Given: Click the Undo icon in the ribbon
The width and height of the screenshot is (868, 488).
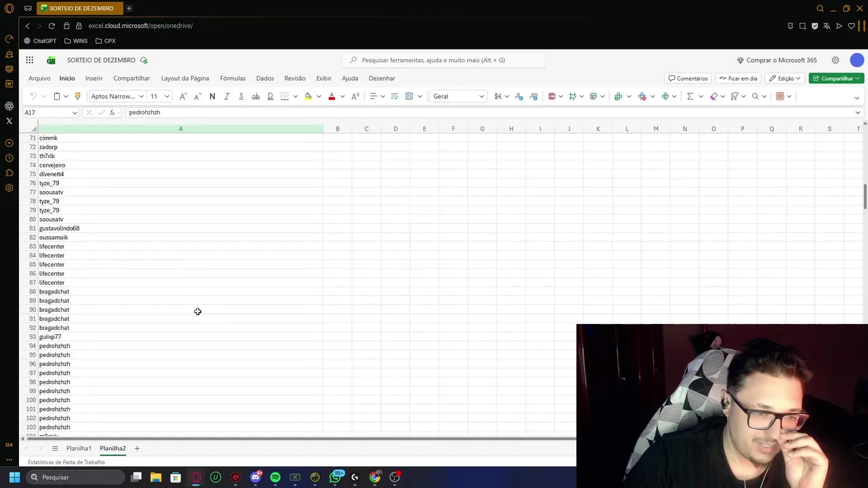Looking at the screenshot, I should tap(33, 96).
